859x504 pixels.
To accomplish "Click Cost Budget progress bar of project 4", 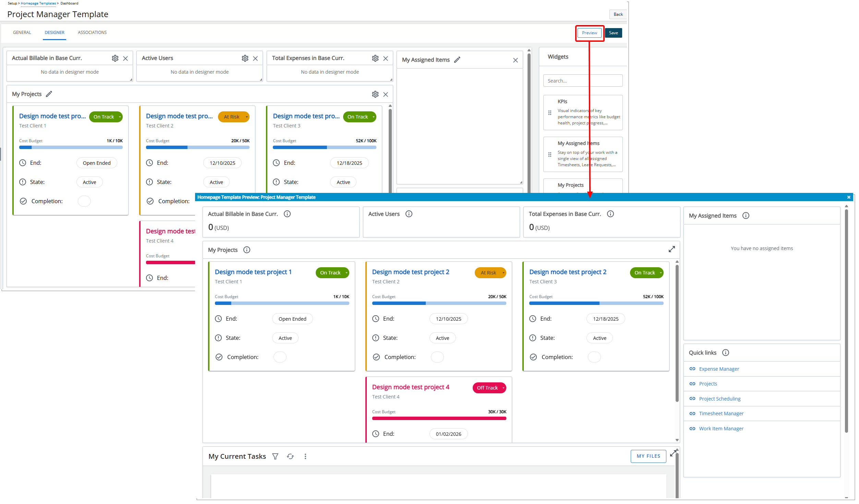I will 439,418.
